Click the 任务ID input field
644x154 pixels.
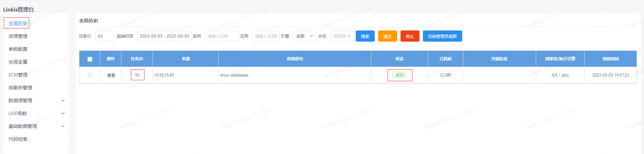coord(105,36)
